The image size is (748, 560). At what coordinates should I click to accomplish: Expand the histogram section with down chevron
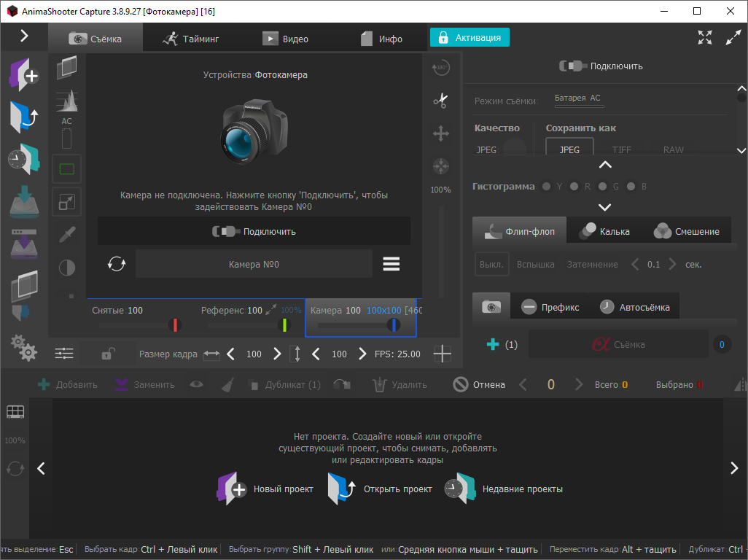605,208
